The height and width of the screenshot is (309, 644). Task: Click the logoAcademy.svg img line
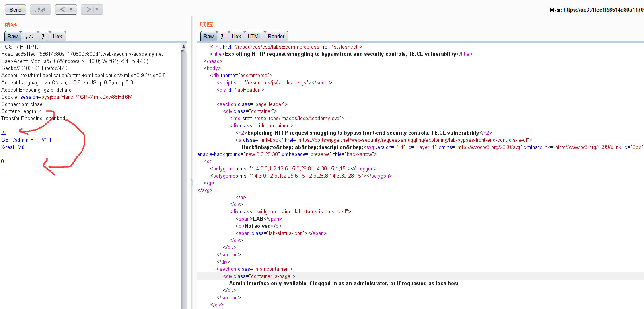tap(287, 118)
